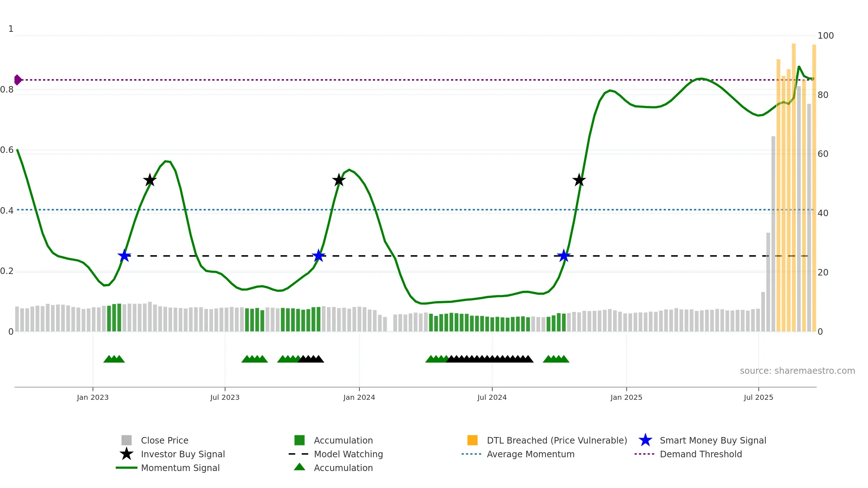
Task: Click the blue Smart Money star legend icon
Action: 645,440
